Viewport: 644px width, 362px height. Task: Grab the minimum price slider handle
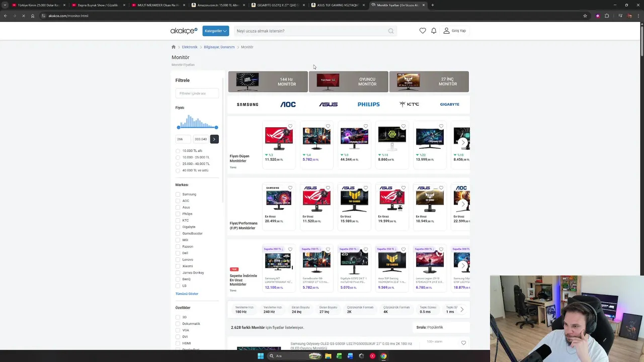click(x=179, y=127)
